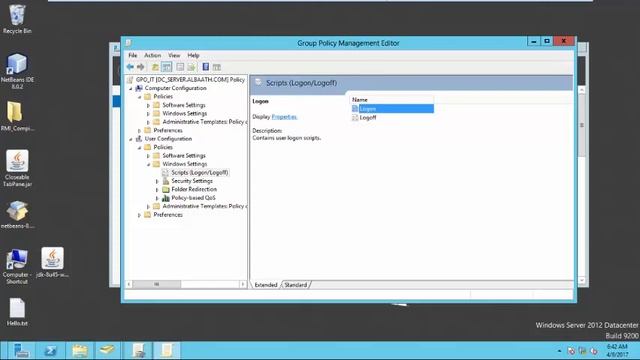This screenshot has height=360, width=640.
Task: Select Folder Redirection in the tree
Action: [194, 189]
